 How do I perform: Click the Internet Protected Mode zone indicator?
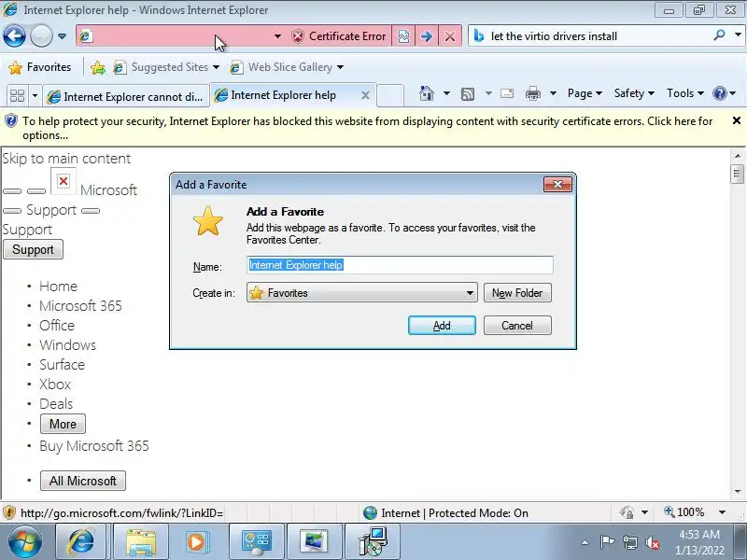446,512
